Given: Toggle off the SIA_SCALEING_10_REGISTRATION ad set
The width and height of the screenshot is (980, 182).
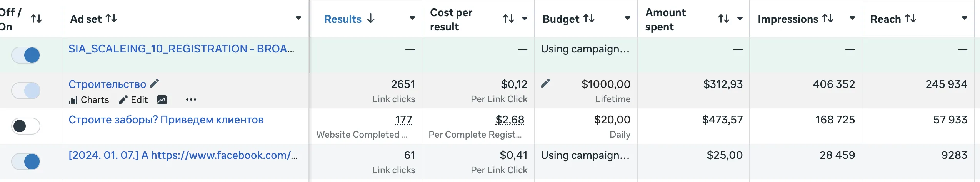Looking at the screenshot, I should 26,55.
